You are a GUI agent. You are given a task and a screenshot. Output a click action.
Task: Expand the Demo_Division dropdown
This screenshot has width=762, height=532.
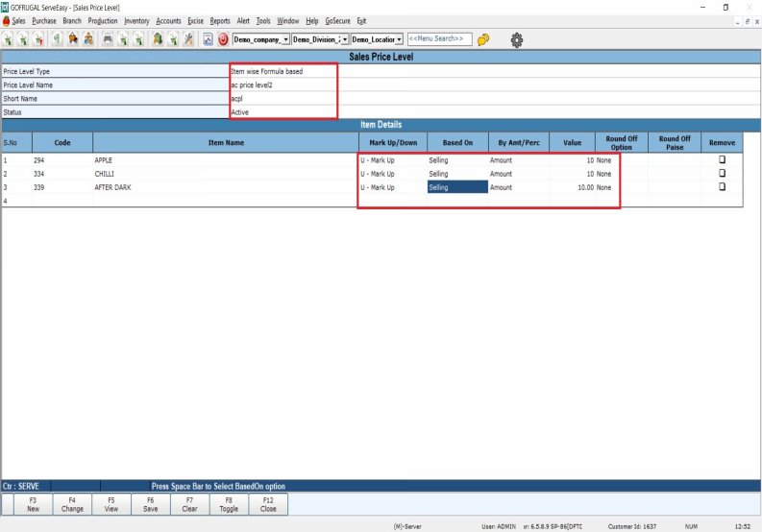[x=345, y=39]
